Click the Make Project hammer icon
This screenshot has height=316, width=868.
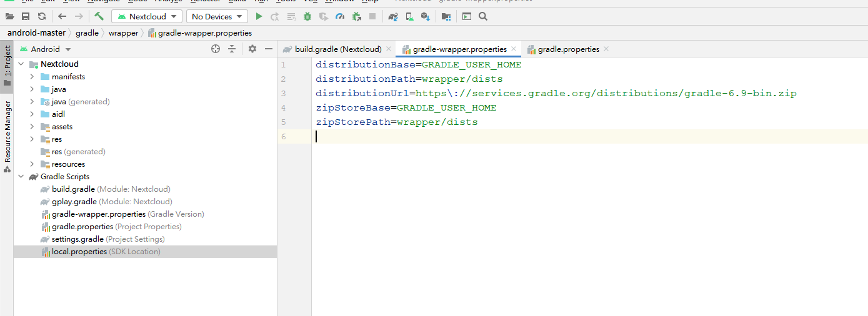[99, 16]
